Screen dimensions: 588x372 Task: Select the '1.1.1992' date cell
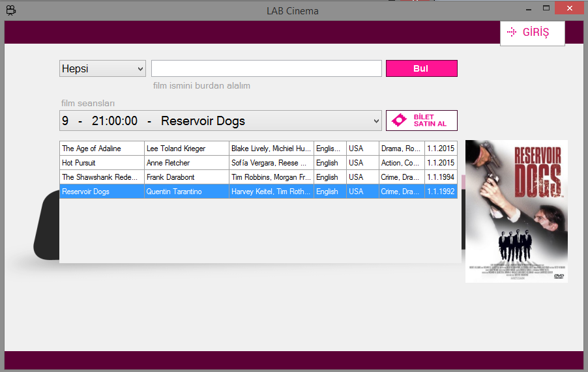pos(441,192)
